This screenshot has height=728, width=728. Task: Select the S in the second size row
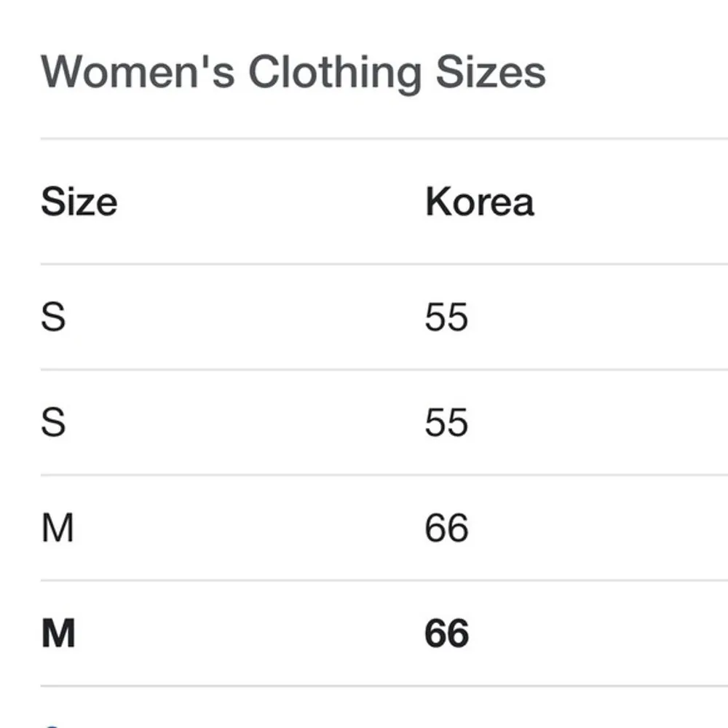[x=53, y=422]
